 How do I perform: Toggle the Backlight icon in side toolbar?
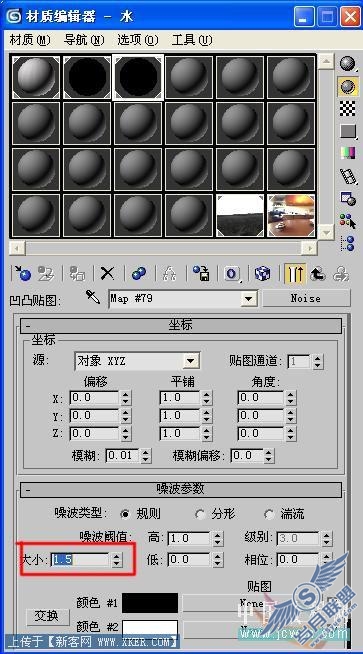(x=348, y=86)
